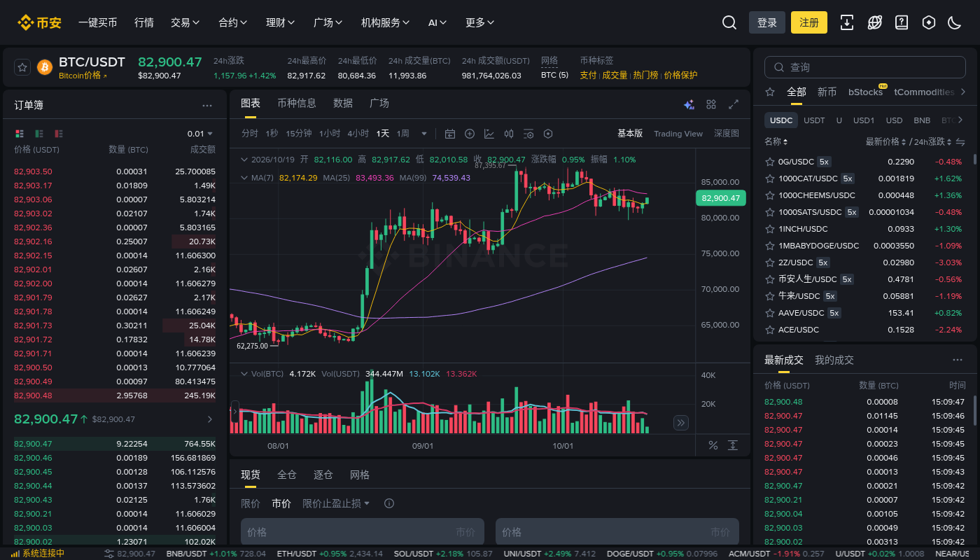Star the AAVE/USDC pair
The image size is (980, 560).
770,313
